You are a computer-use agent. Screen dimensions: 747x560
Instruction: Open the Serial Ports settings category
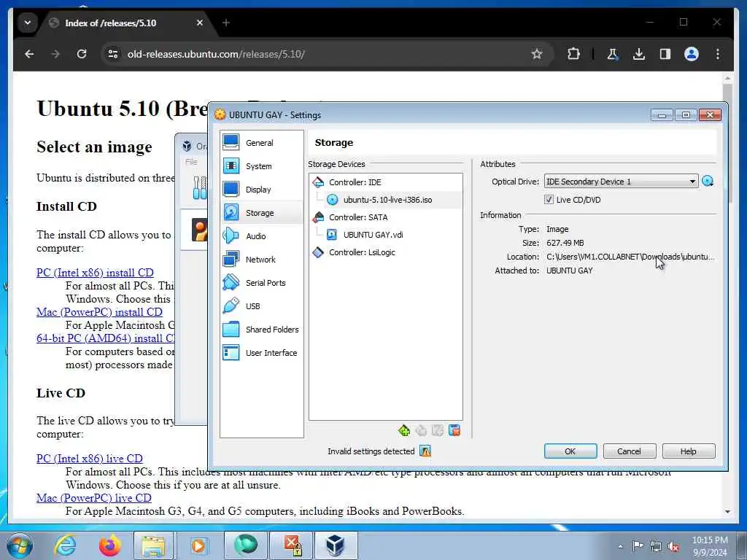tap(261, 282)
